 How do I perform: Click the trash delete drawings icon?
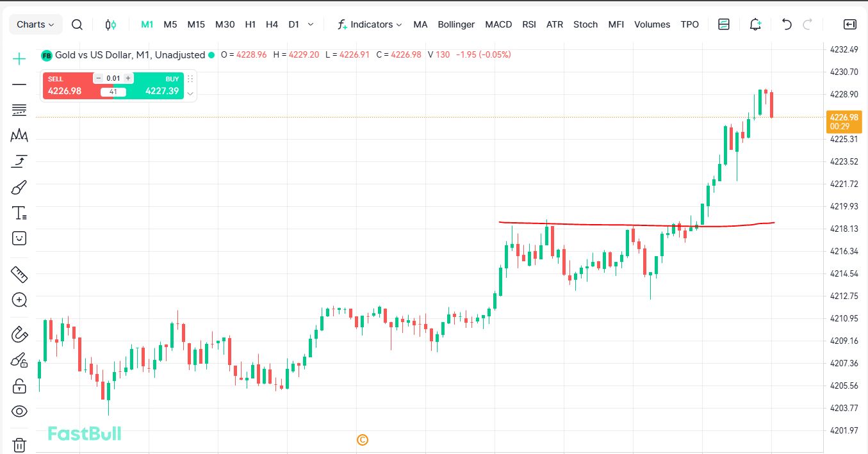[19, 444]
